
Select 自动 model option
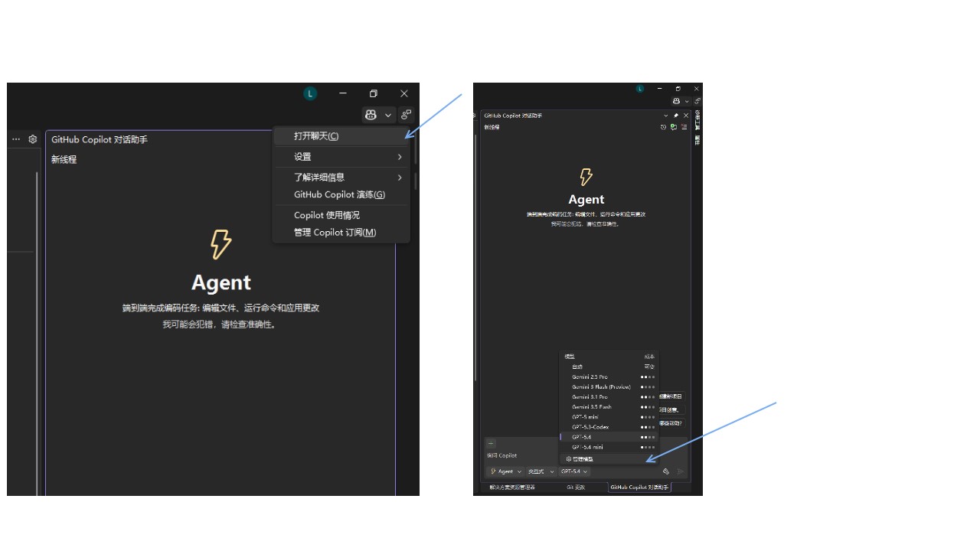point(609,367)
